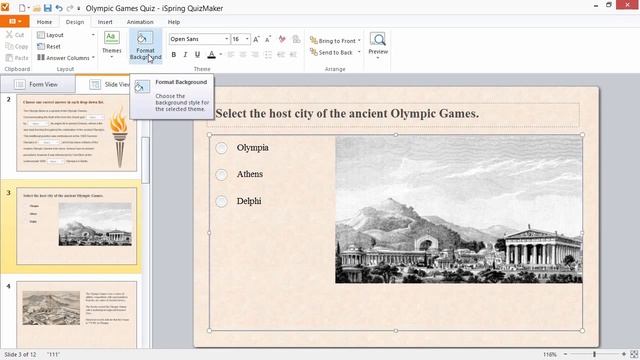
Task: Click the question title text on slide
Action: click(347, 113)
